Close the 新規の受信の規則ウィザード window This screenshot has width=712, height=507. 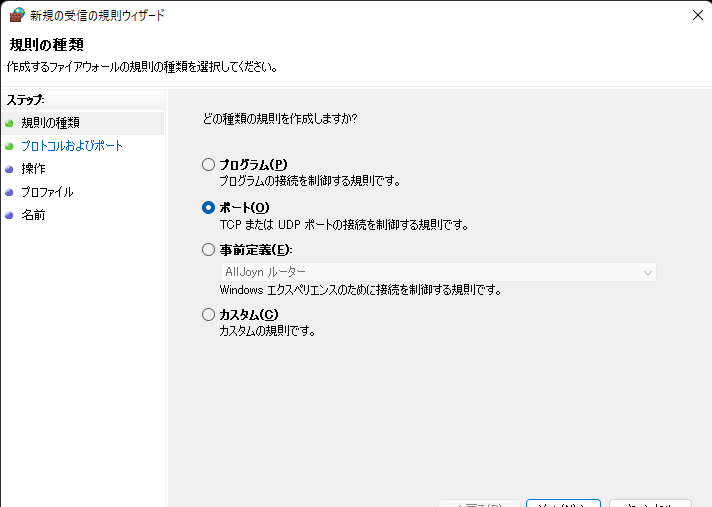point(696,15)
